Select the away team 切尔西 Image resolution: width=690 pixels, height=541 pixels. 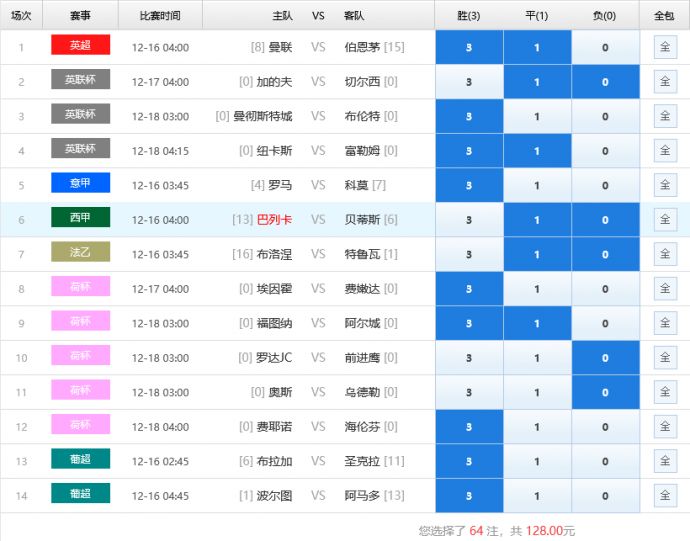[x=362, y=82]
